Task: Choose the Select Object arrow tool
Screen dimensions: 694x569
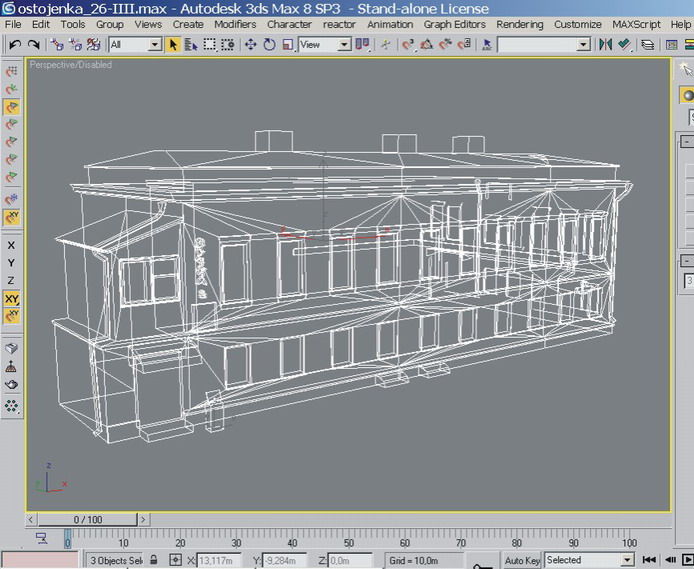Action: pos(173,45)
